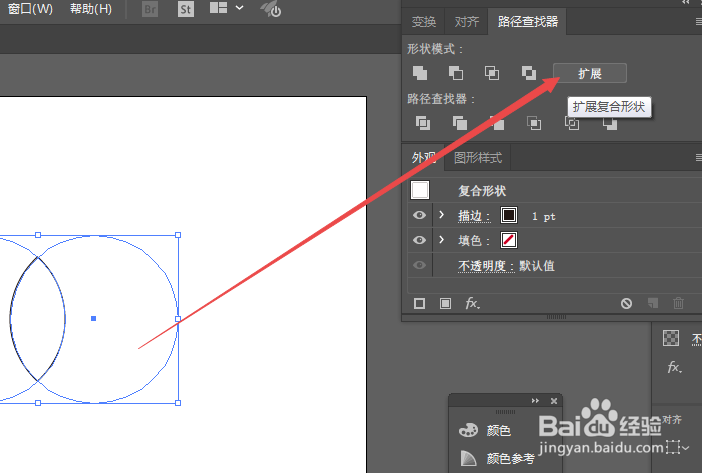Expand the 描边 row chevron

tap(442, 215)
